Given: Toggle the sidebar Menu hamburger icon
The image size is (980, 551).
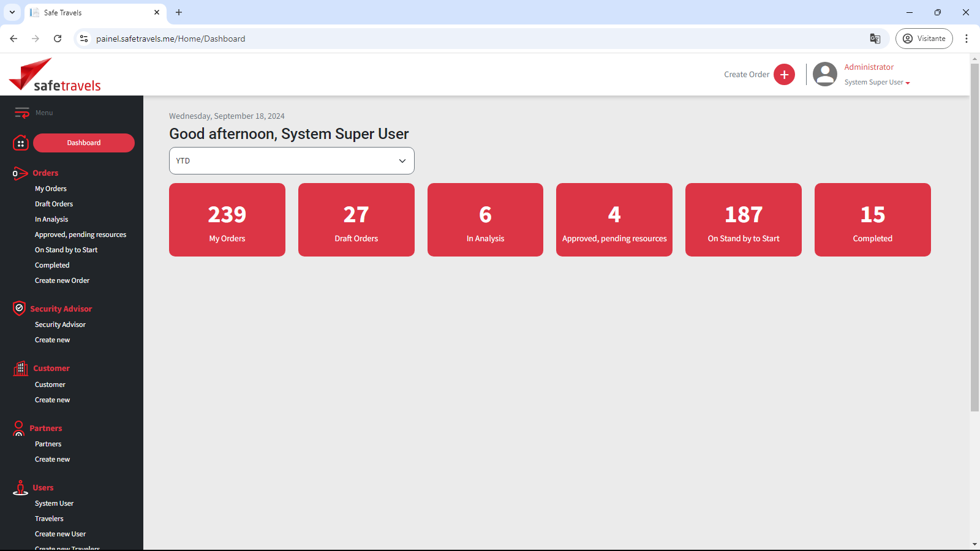Looking at the screenshot, I should (x=22, y=113).
